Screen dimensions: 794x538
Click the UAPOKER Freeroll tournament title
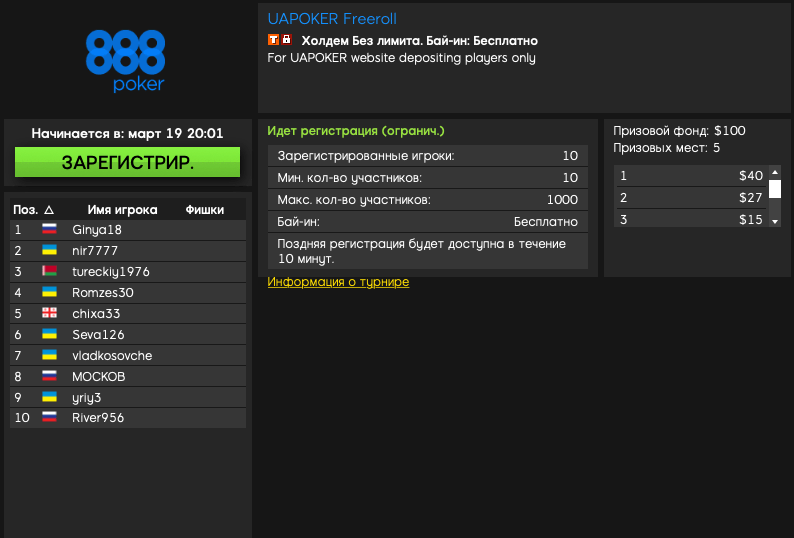tap(332, 19)
